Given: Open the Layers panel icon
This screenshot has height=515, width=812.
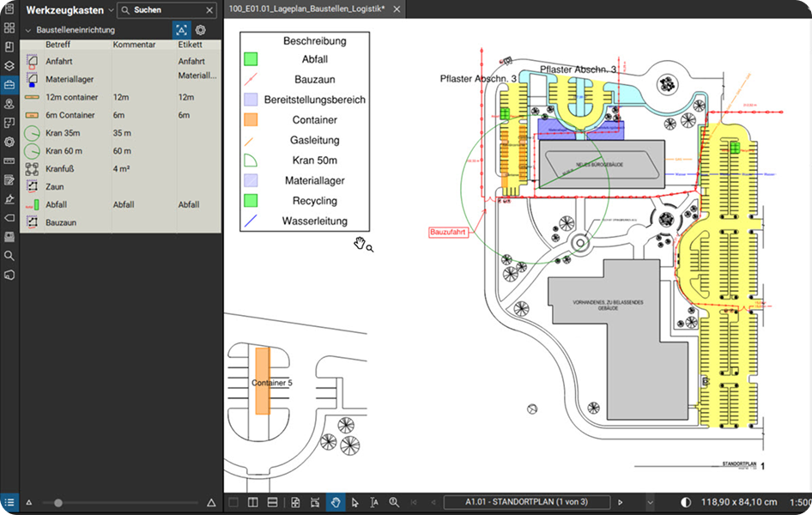Looking at the screenshot, I should 9,66.
